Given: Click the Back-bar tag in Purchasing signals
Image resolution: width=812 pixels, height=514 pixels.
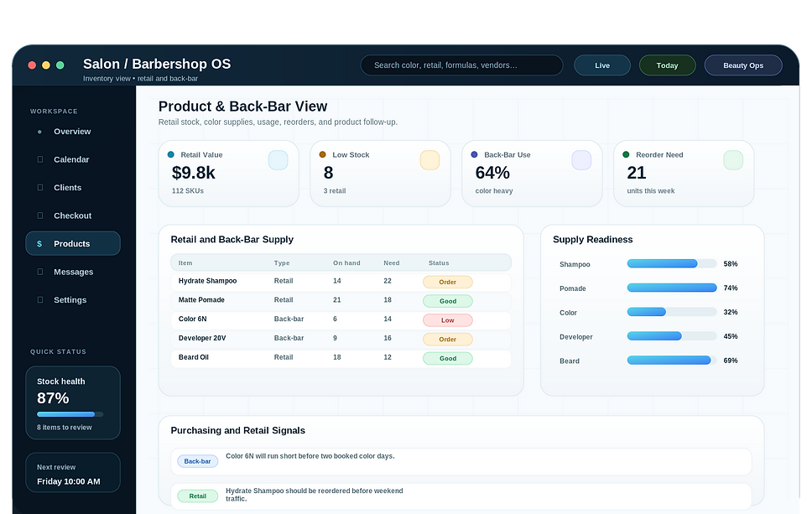Looking at the screenshot, I should pos(198,461).
